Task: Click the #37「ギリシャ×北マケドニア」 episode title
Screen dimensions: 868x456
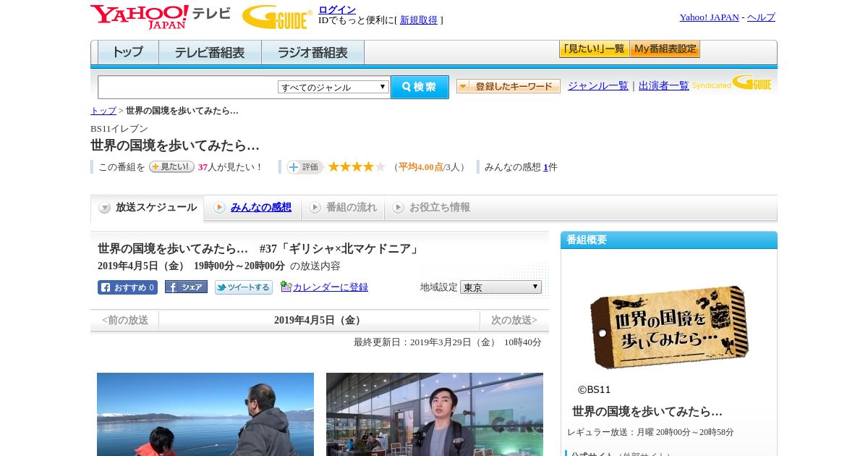Action: [x=340, y=249]
